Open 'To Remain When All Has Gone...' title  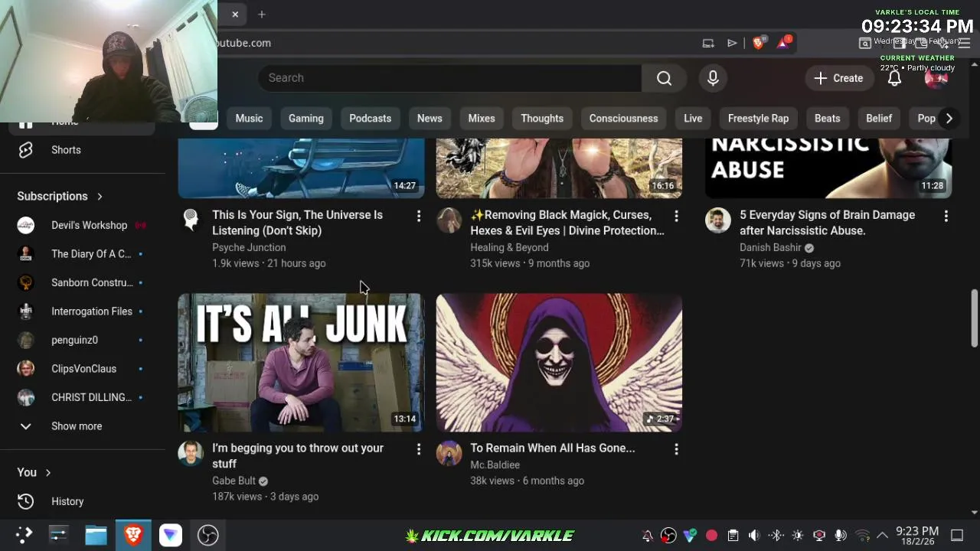pos(553,448)
